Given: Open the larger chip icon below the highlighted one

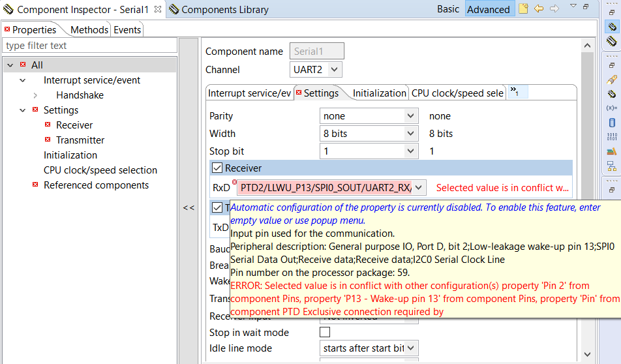Looking at the screenshot, I should 612,41.
